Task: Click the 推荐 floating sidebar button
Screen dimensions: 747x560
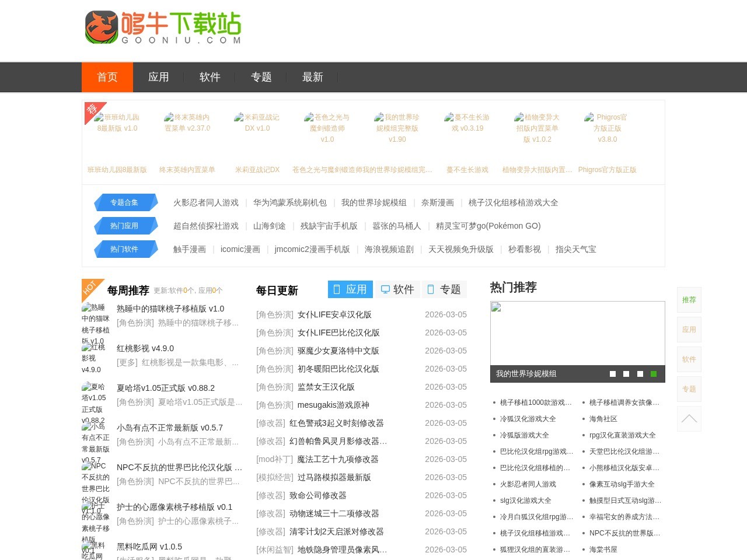Action: click(689, 300)
